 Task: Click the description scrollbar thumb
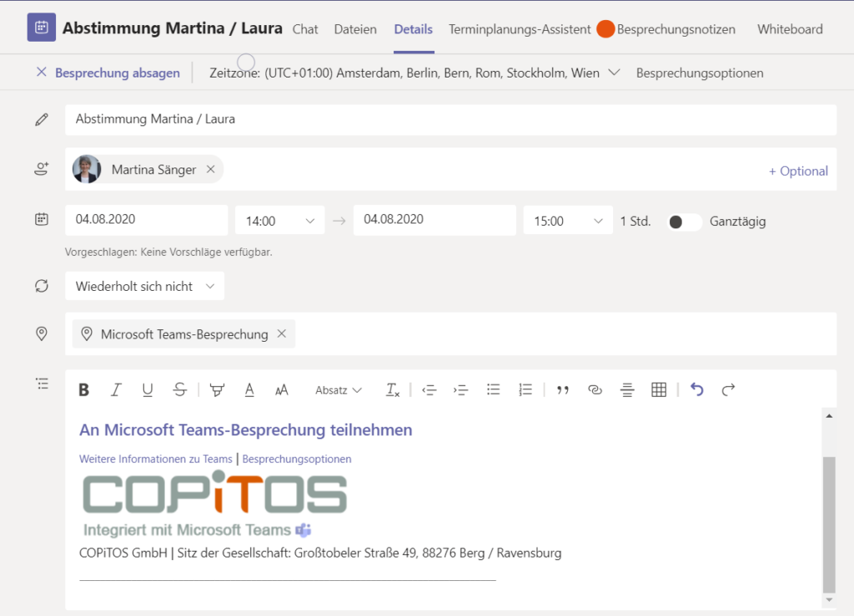pos(829,523)
